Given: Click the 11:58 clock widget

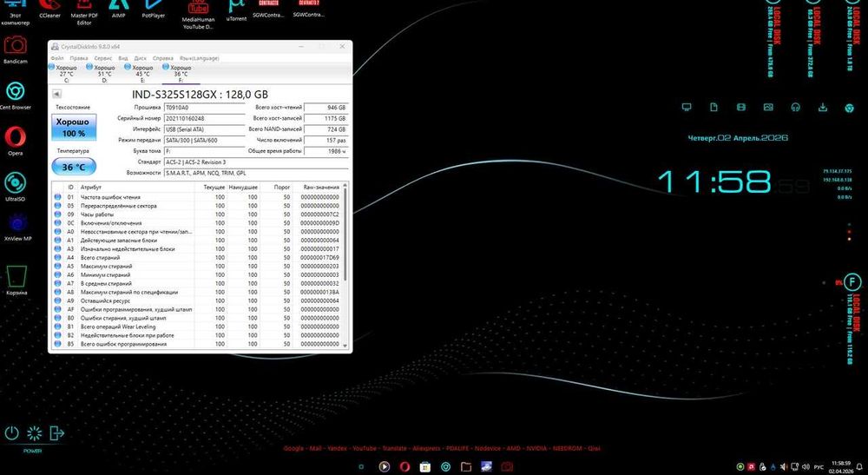Looking at the screenshot, I should [x=713, y=181].
